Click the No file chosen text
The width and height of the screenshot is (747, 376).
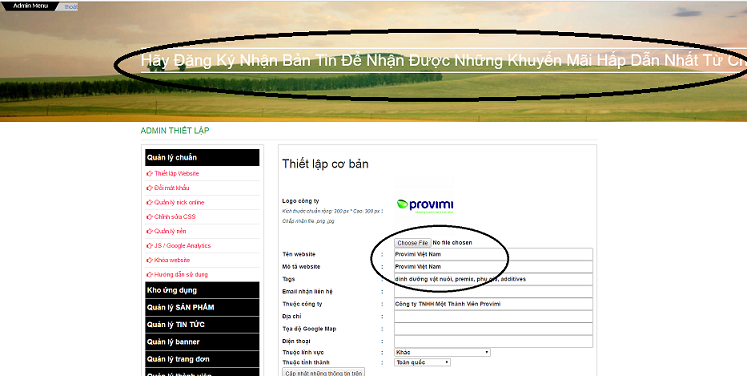[x=452, y=243]
